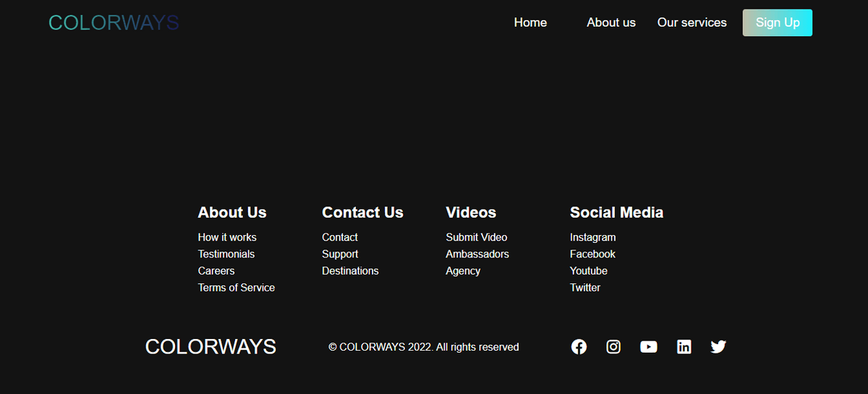Open the How it works link
This screenshot has height=394, width=868.
[x=227, y=237]
